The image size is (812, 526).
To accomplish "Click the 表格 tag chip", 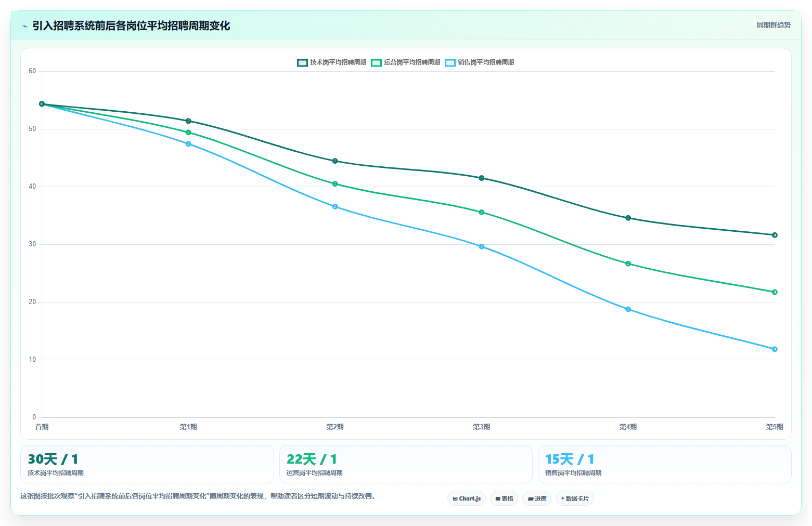I will 504,498.
